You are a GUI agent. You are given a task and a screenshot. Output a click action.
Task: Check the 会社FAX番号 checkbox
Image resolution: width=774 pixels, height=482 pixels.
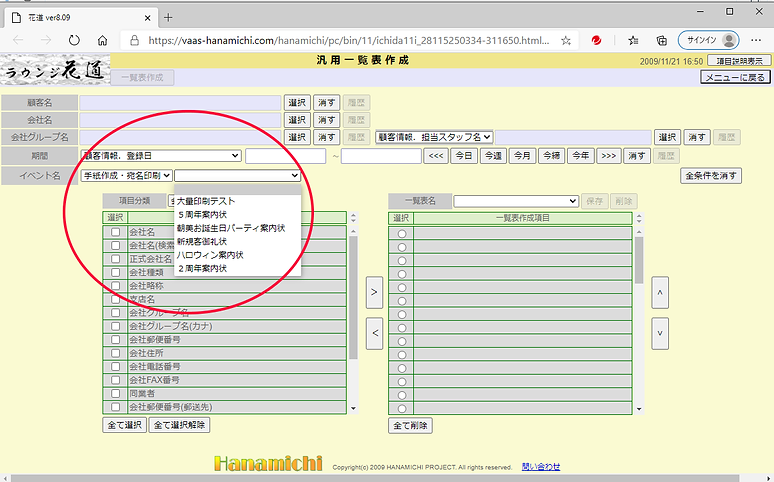(x=116, y=380)
